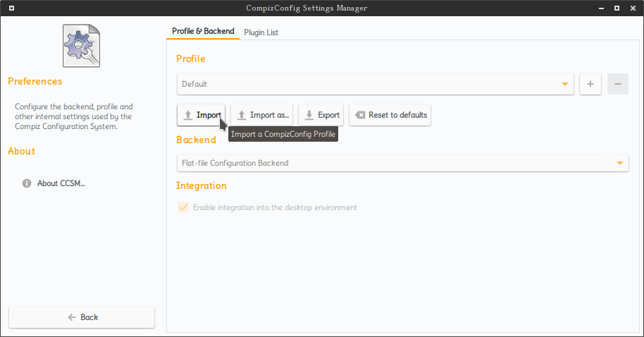Image resolution: width=644 pixels, height=337 pixels.
Task: Click 'Enable integration into the desktop environment' label
Action: click(x=275, y=207)
